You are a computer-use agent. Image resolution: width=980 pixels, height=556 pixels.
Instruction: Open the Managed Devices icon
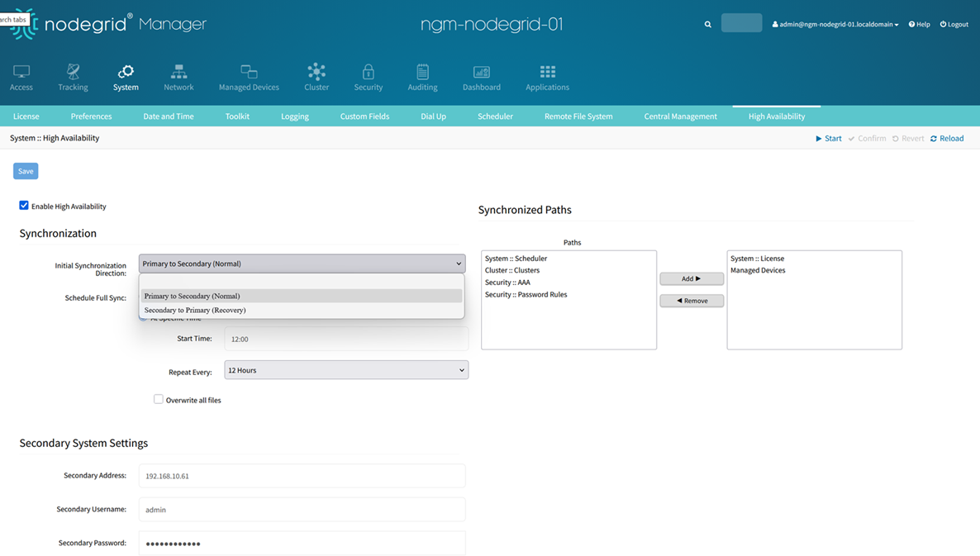coord(249,73)
